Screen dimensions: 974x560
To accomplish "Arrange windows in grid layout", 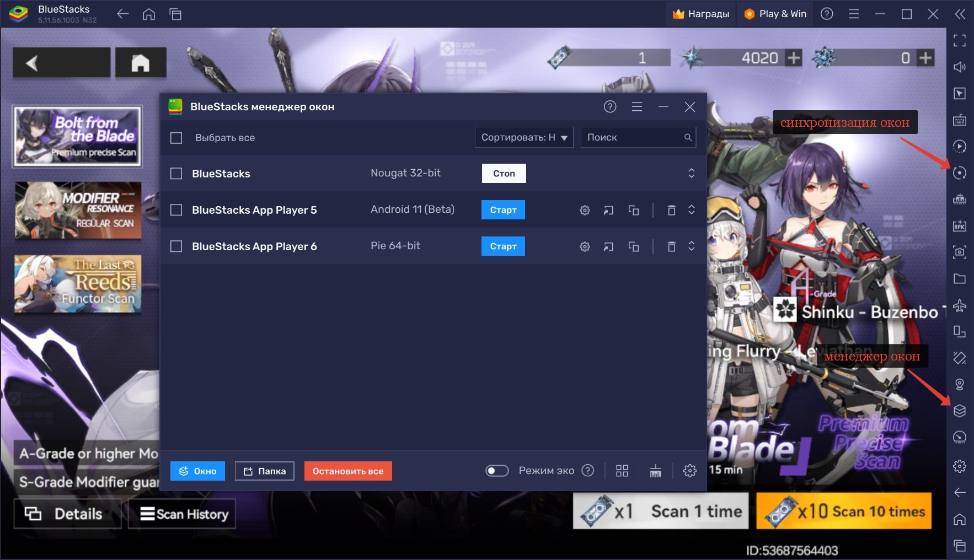I will pyautogui.click(x=622, y=471).
